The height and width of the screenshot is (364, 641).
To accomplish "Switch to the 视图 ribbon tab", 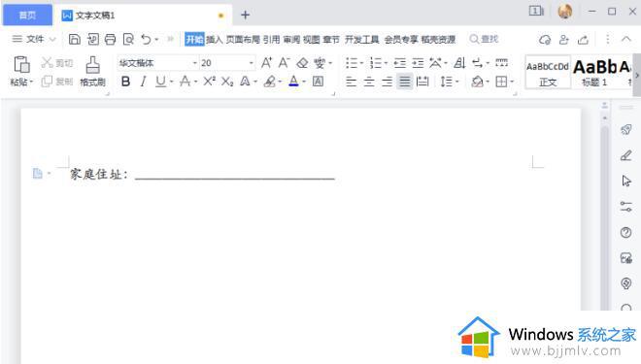I will coord(311,39).
